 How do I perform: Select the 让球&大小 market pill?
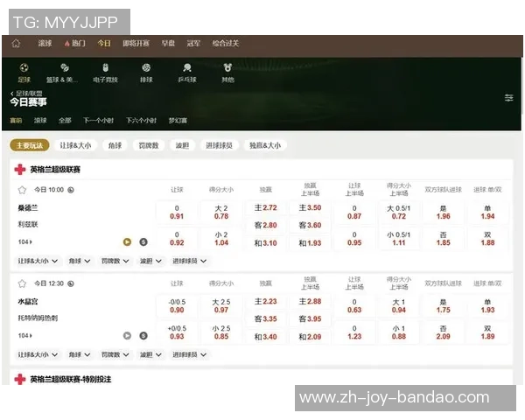pos(75,145)
